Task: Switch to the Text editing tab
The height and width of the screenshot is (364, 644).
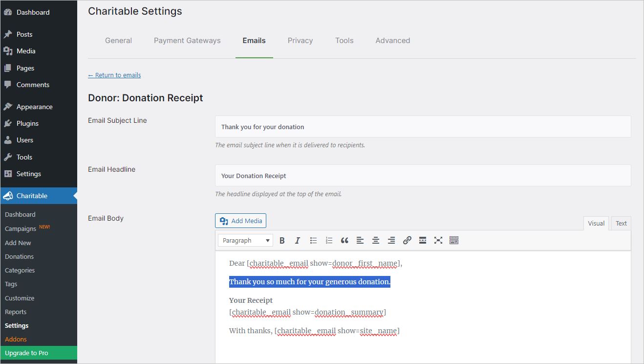Action: click(621, 223)
